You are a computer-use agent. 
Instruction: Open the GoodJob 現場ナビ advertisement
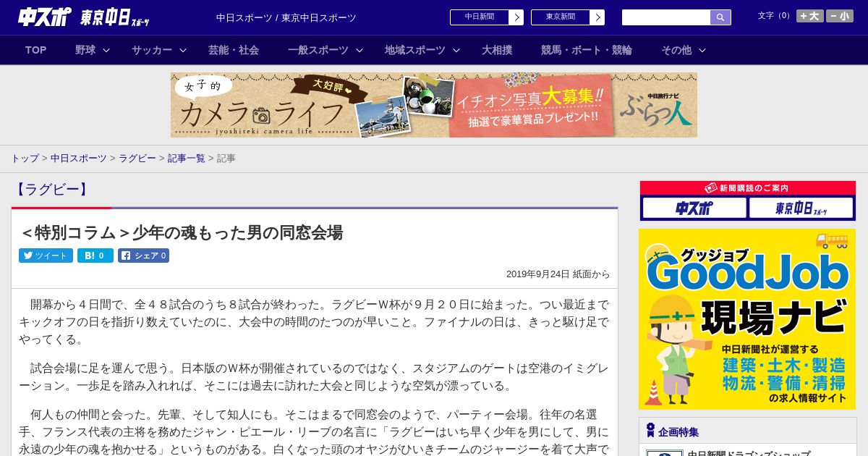click(x=747, y=319)
